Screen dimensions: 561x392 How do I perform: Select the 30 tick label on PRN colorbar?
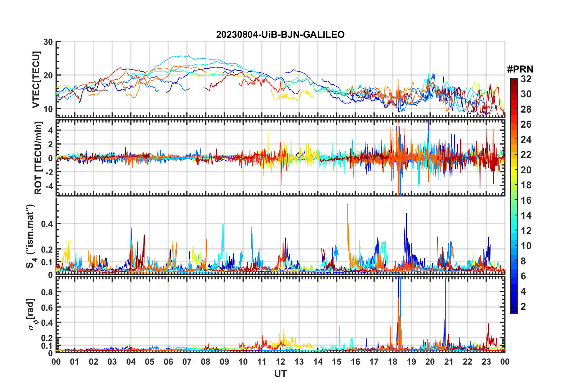(x=526, y=94)
